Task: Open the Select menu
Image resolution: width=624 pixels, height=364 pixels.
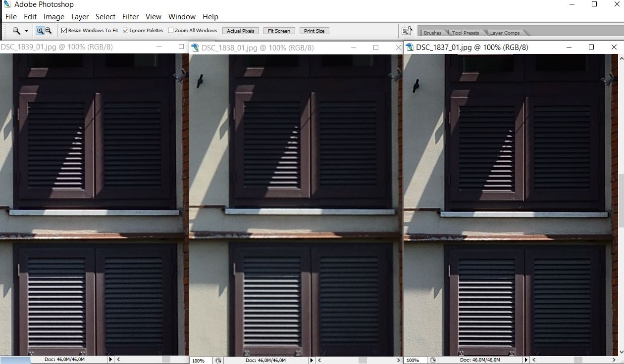Action: pos(105,16)
